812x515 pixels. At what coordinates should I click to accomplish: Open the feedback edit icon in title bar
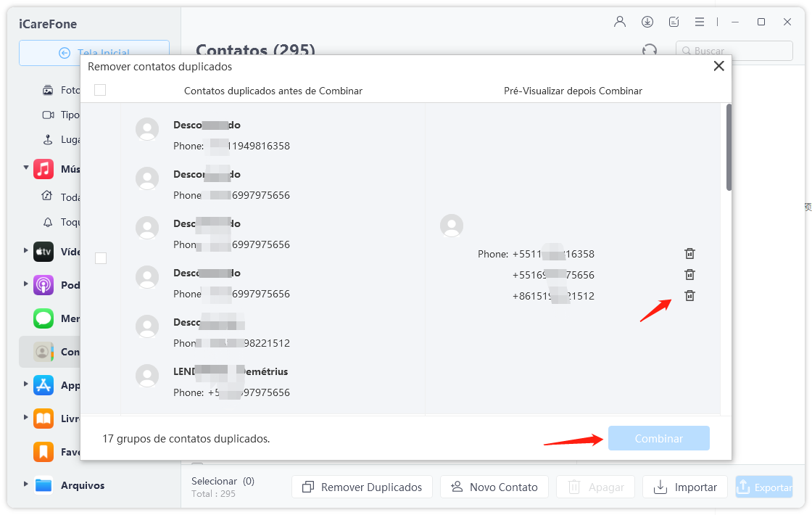point(674,22)
